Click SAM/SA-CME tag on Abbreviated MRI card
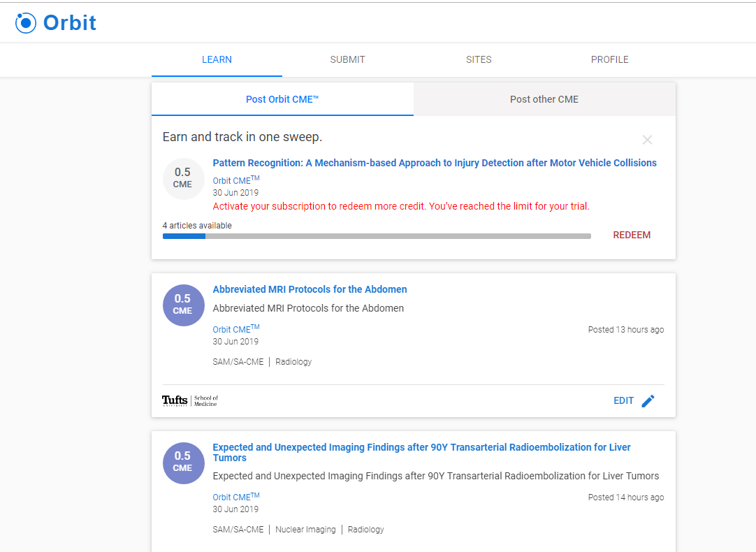This screenshot has height=552, width=756. (x=238, y=361)
